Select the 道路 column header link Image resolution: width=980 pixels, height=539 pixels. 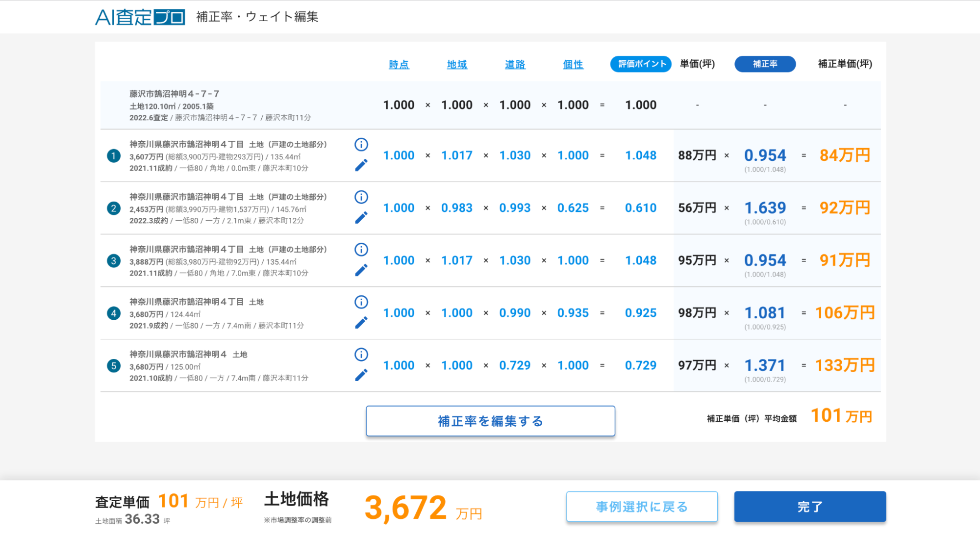point(515,64)
